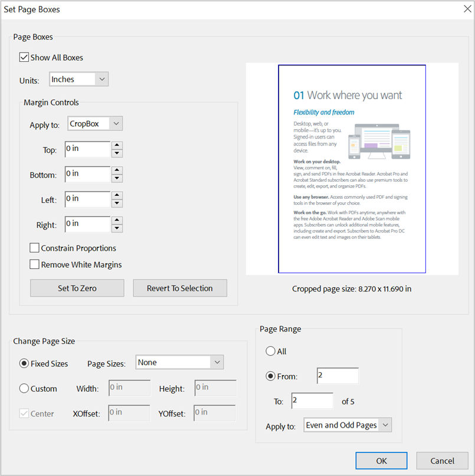Toggle the Show All Boxes checkbox
The width and height of the screenshot is (475, 476).
pos(25,57)
